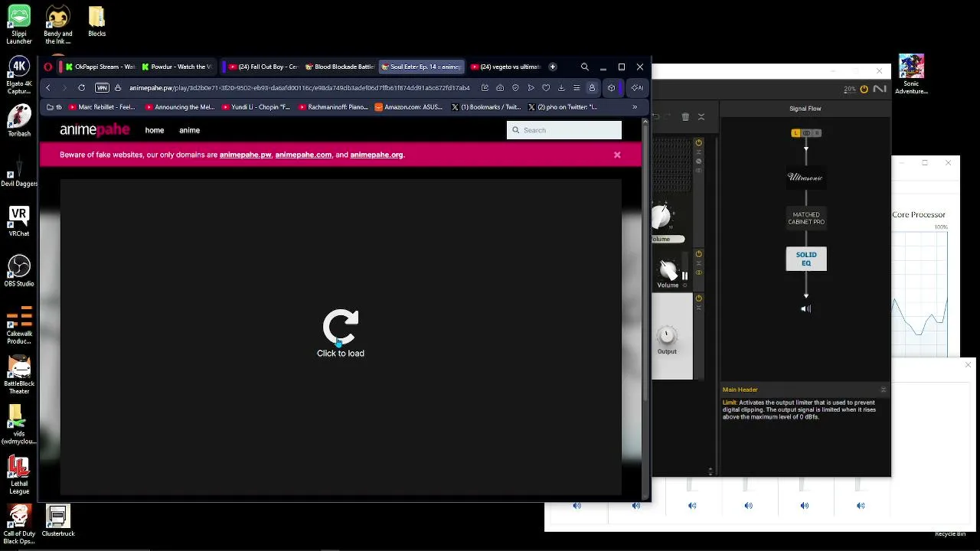The width and height of the screenshot is (980, 551).
Task: Dismiss the fake websites warning banner
Action: tap(617, 155)
